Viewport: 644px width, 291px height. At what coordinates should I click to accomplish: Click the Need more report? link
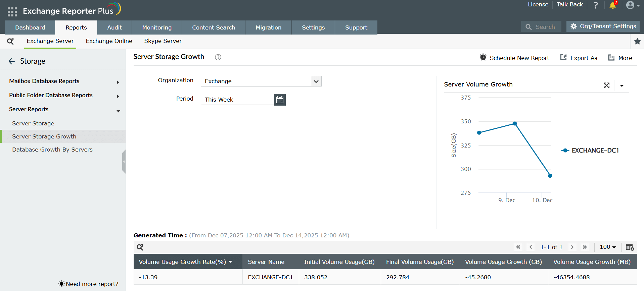pos(89,284)
